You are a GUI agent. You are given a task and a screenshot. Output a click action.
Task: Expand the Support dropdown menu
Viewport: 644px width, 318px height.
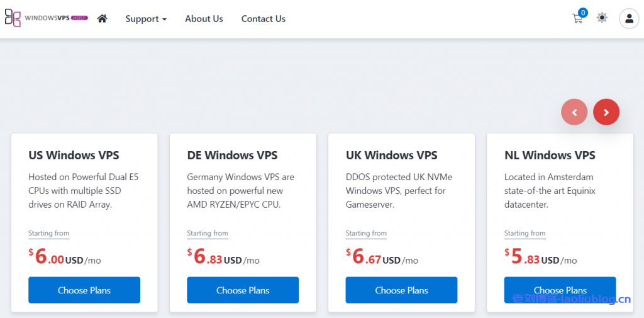point(146,19)
